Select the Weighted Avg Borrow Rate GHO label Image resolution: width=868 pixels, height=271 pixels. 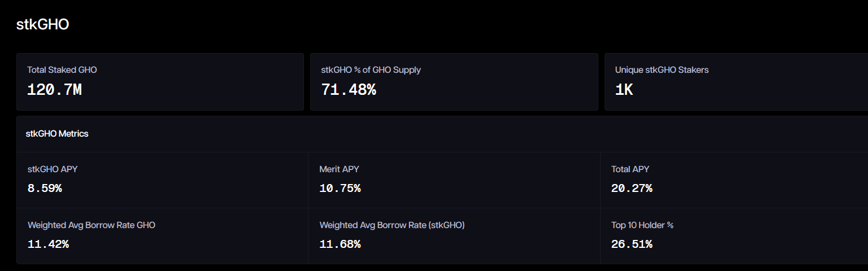91,225
